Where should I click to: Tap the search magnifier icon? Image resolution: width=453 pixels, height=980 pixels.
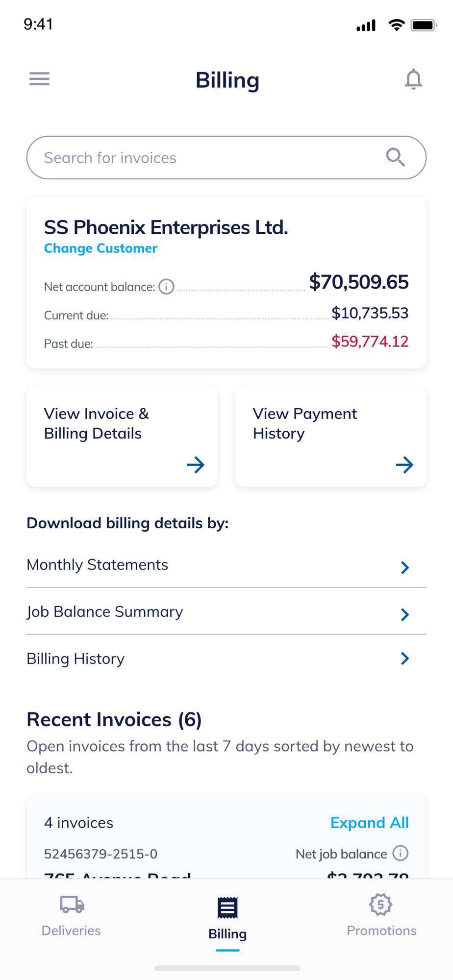[x=395, y=158]
